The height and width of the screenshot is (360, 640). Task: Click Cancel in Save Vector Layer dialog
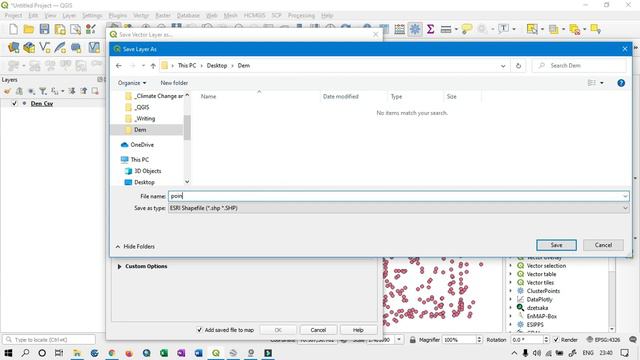[318, 330]
